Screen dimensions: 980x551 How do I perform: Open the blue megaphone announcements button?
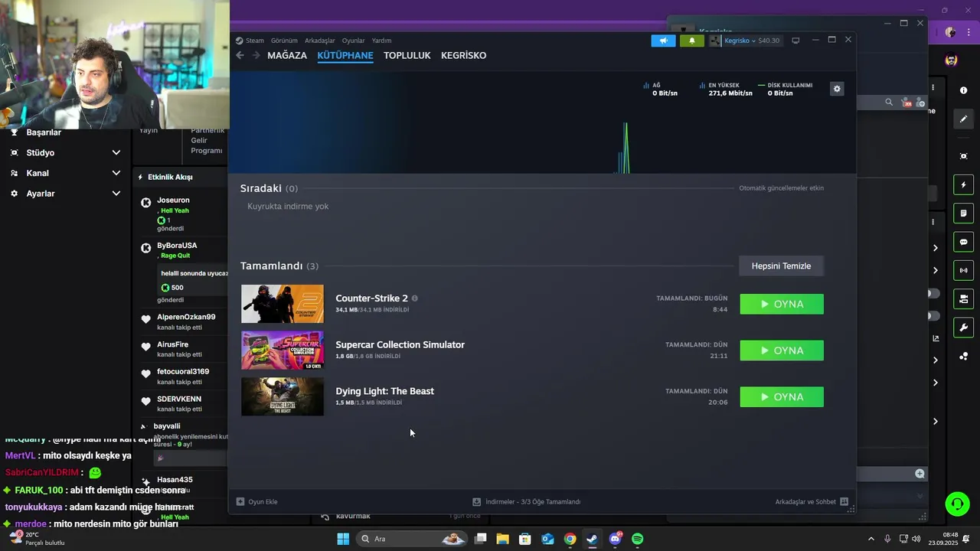tap(663, 41)
